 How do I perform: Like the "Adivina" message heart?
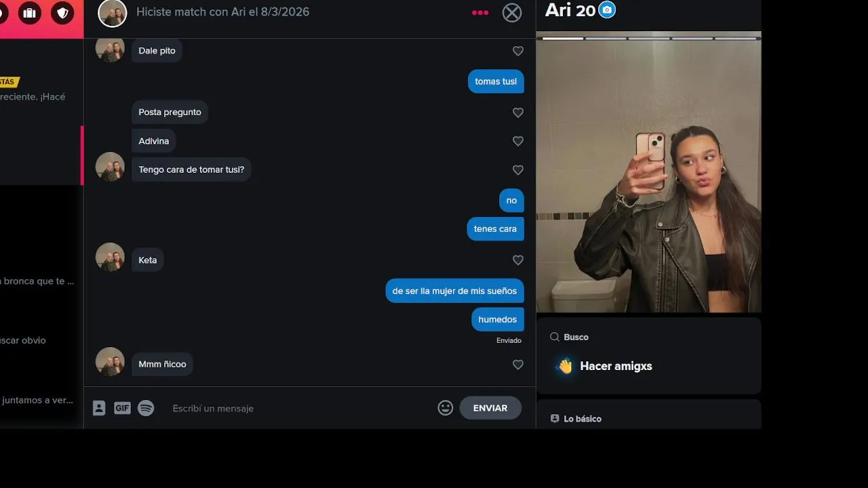pyautogui.click(x=518, y=141)
